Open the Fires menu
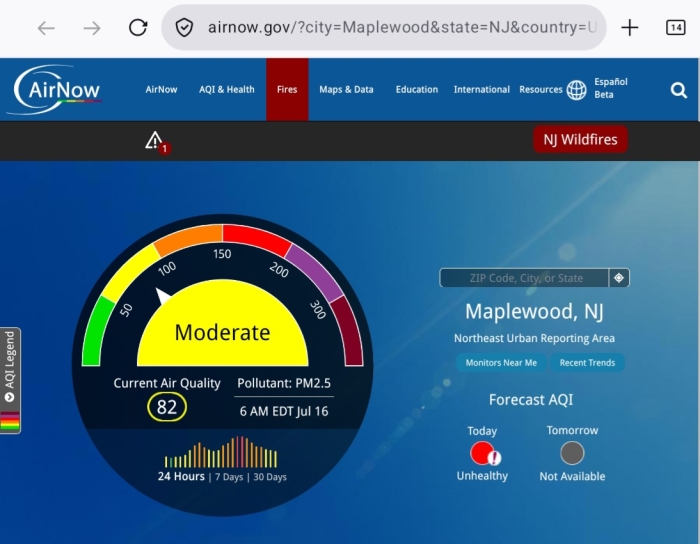The image size is (700, 544). pos(287,89)
